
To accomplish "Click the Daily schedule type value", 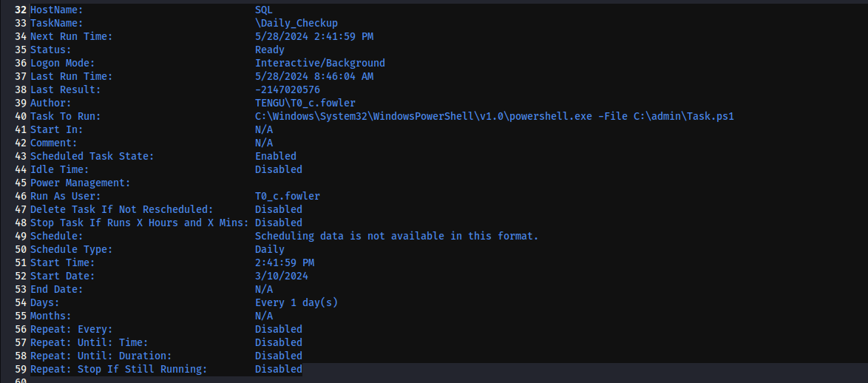I will tap(269, 249).
